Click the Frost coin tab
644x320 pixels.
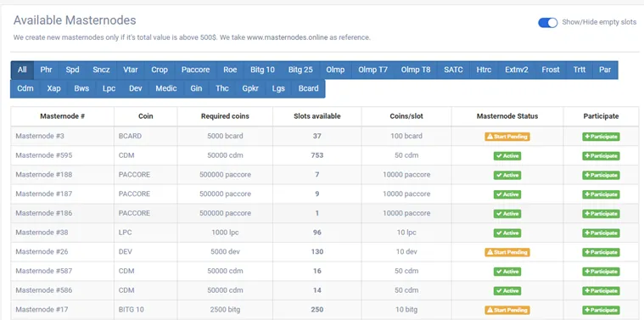(x=551, y=70)
